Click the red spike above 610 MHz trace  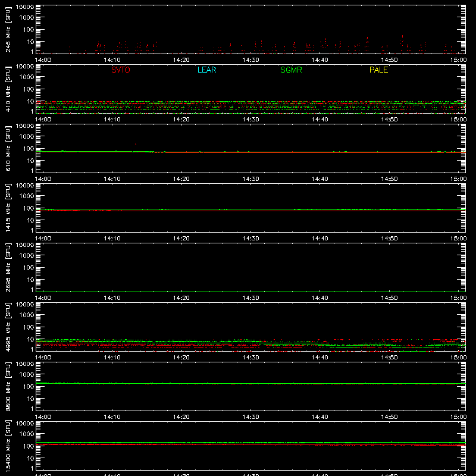click(x=136, y=144)
